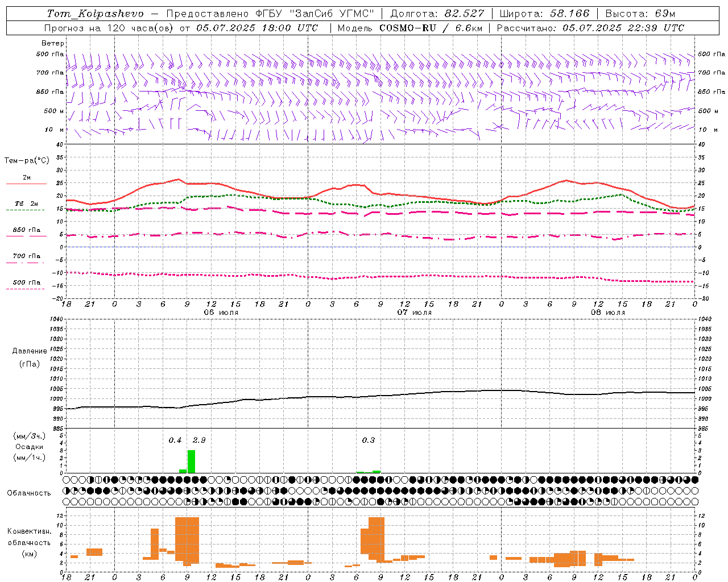Click the Ветер panel label
Viewport: 728px width, 582px height.
(x=53, y=43)
